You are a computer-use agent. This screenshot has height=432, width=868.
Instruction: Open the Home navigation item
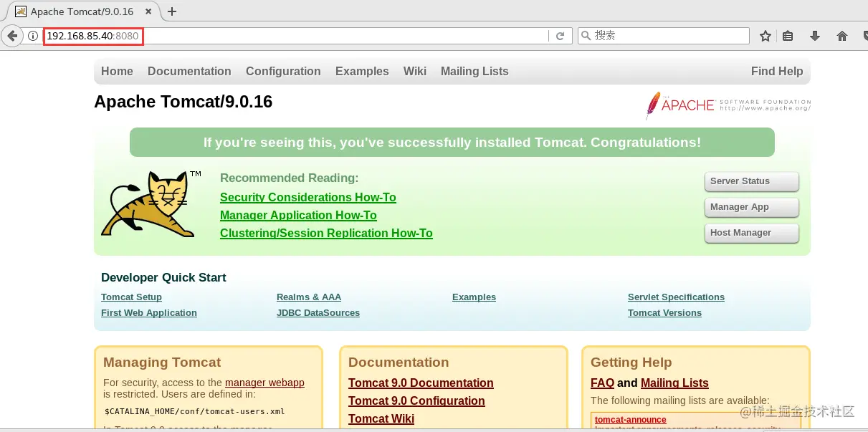[x=117, y=71]
